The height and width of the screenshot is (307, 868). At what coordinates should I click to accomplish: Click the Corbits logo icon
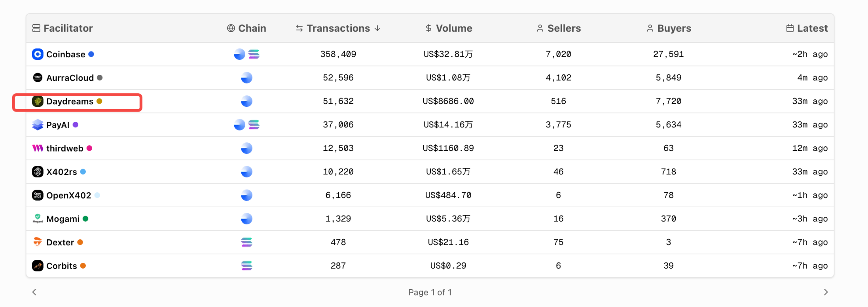point(38,266)
